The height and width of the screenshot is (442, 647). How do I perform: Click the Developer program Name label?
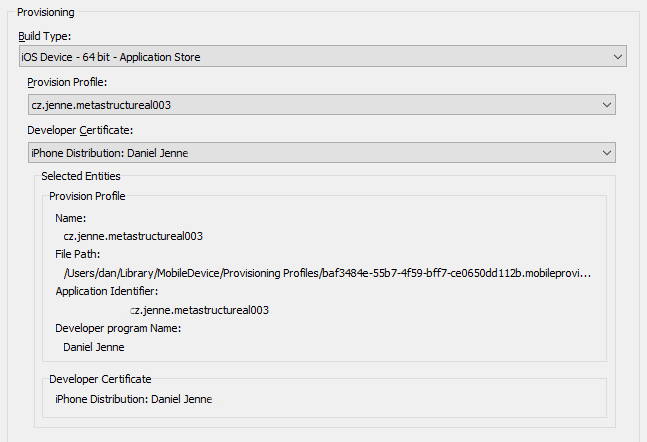click(118, 328)
